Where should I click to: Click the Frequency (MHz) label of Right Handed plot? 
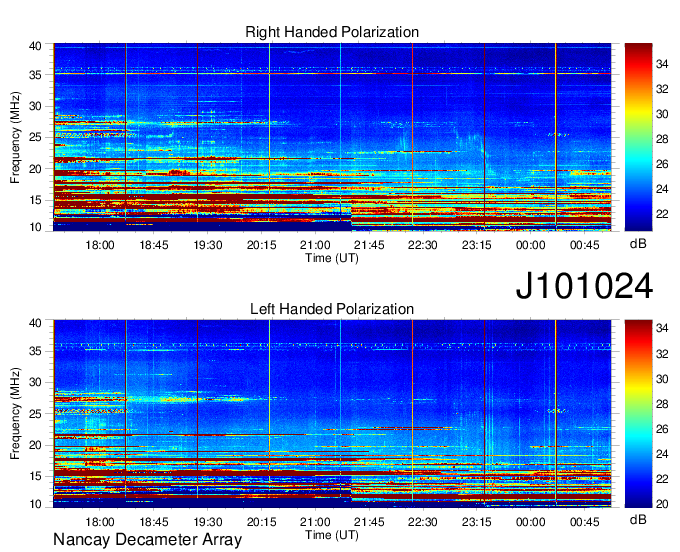(15, 137)
